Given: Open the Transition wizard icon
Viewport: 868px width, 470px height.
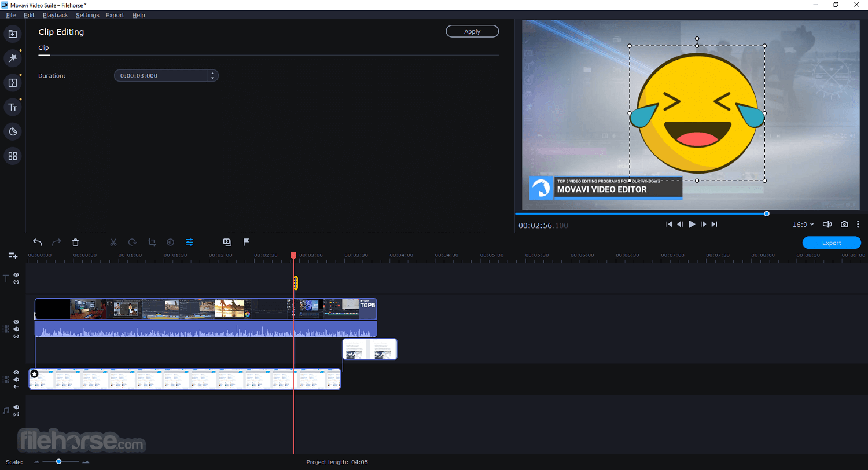Looking at the screenshot, I should (227, 242).
